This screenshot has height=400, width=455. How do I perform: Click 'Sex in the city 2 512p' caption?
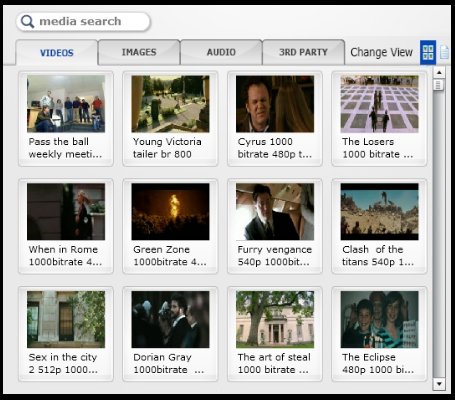(63, 363)
